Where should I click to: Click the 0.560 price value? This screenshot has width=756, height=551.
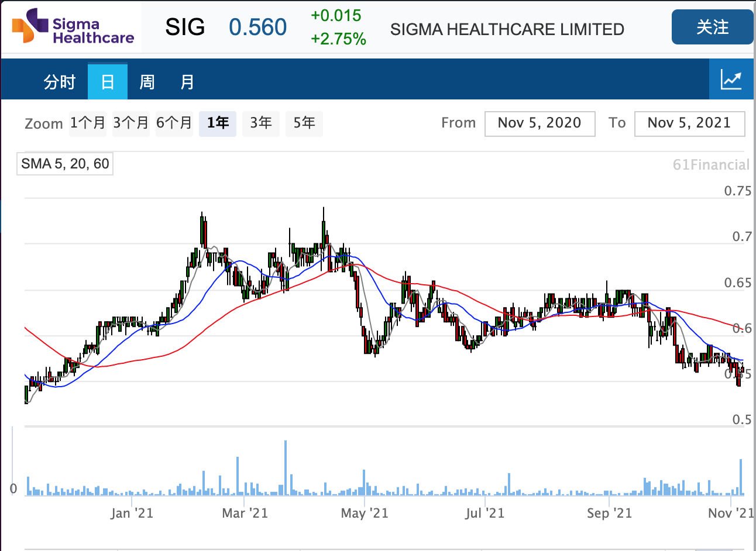click(257, 27)
